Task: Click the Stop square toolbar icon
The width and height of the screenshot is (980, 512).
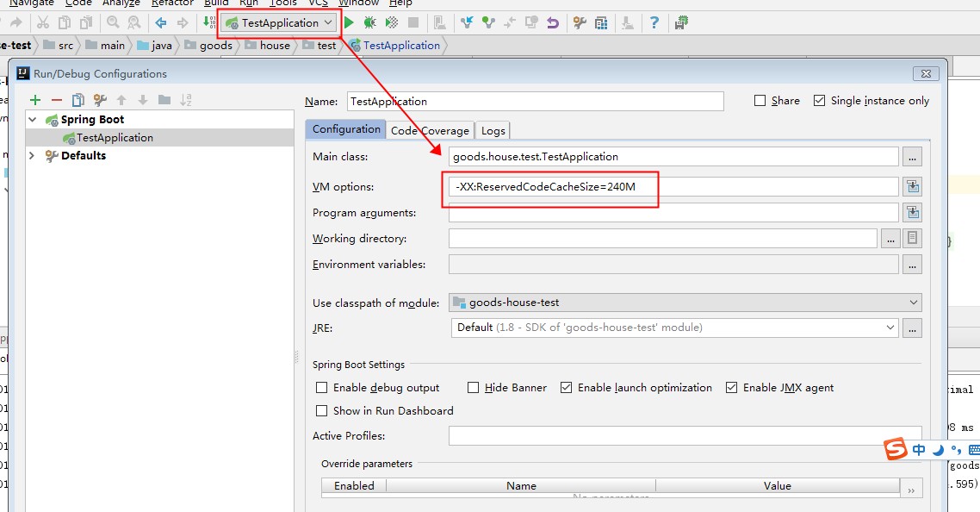Action: point(413,23)
